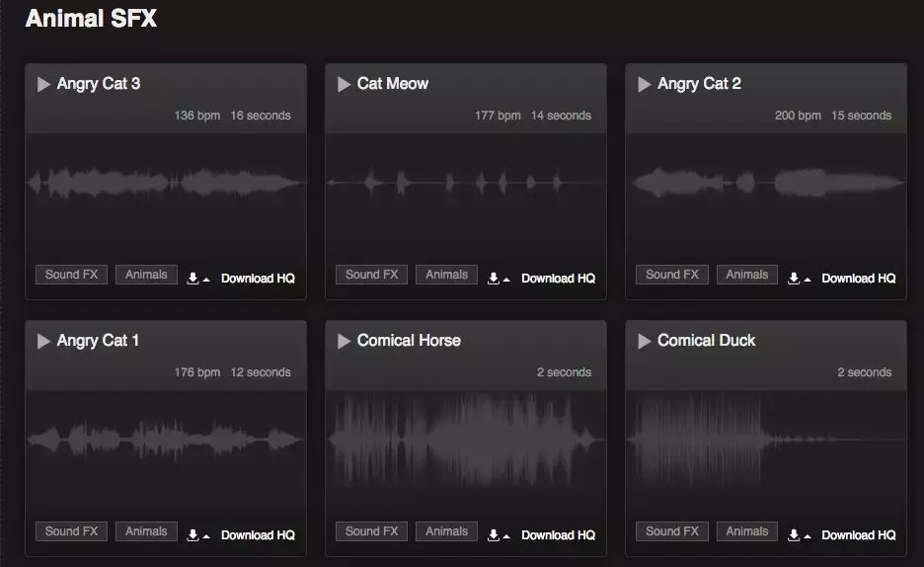Download HQ version of Angry Cat 1
Screen dimensions: 924x567
coord(258,535)
